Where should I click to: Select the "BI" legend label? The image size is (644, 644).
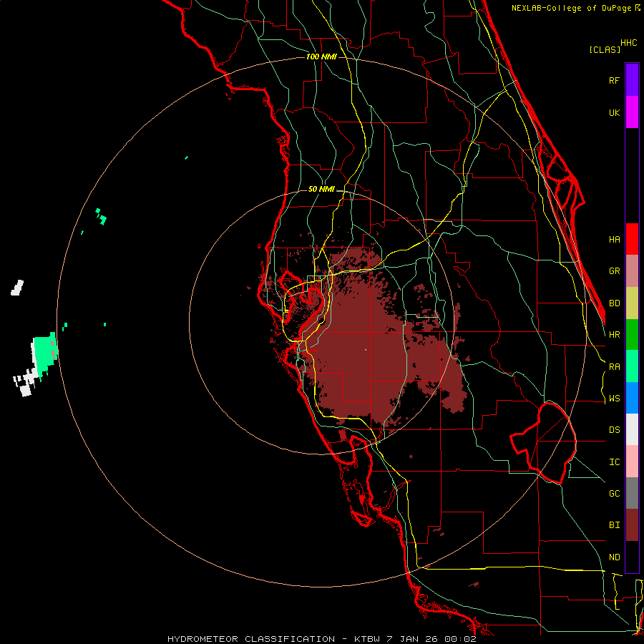tap(614, 525)
